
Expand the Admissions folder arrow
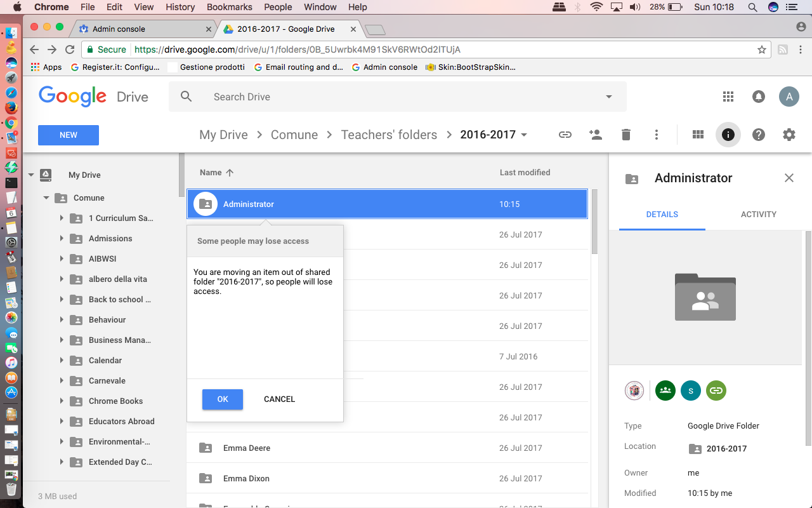(x=62, y=239)
